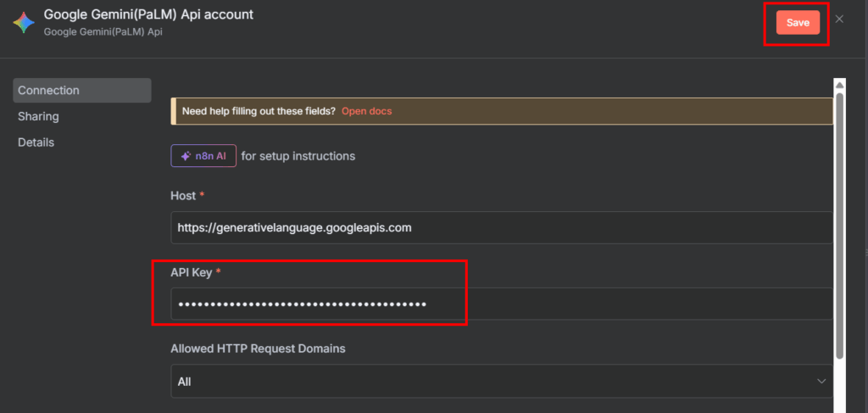Click the 'API Key' field label
Viewport: 868px width, 413px height.
(191, 272)
